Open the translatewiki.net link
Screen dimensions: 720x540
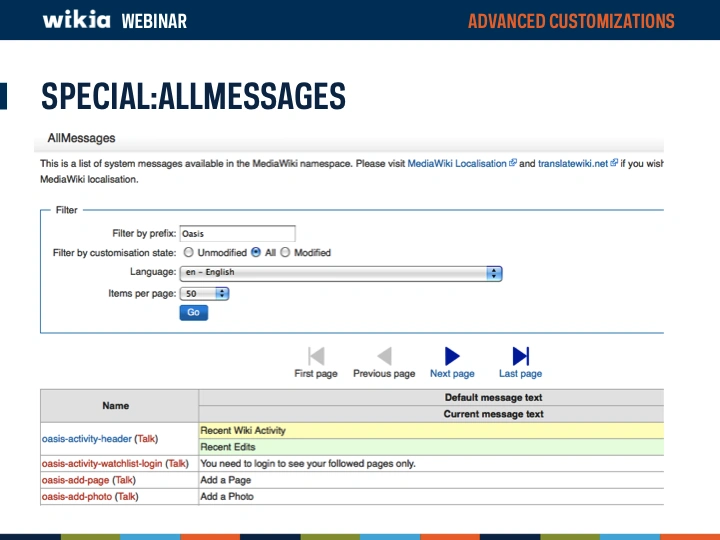point(572,163)
